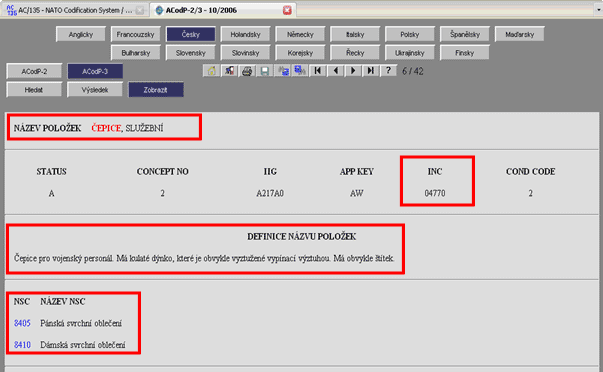Switch language to Holandsky
This screenshot has width=603, height=372.
pos(245,34)
